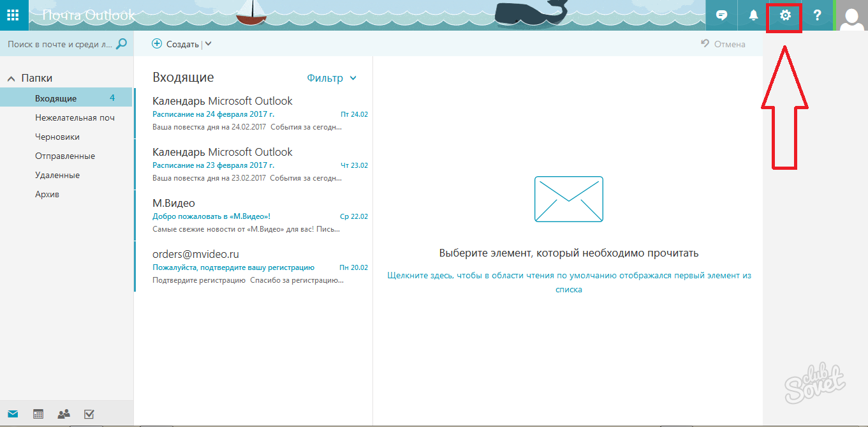Open the user profile avatar

pyautogui.click(x=851, y=15)
